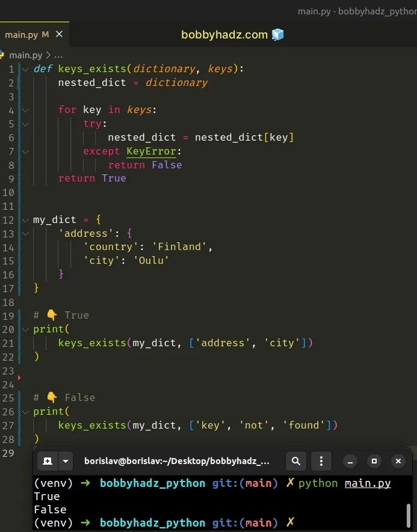The image size is (417, 532).
Task: Minimize the terminal window
Action: tap(350, 461)
